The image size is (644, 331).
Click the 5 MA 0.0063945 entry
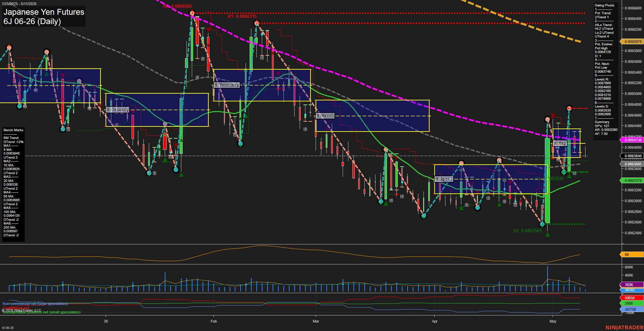[x=11, y=151]
